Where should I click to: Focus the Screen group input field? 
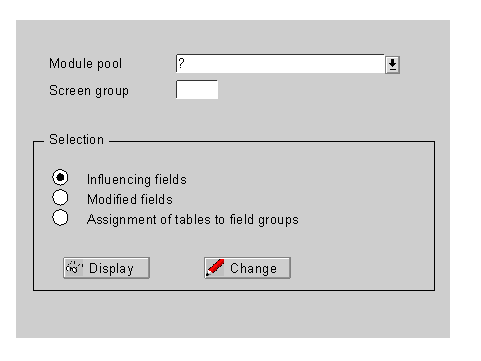(197, 89)
